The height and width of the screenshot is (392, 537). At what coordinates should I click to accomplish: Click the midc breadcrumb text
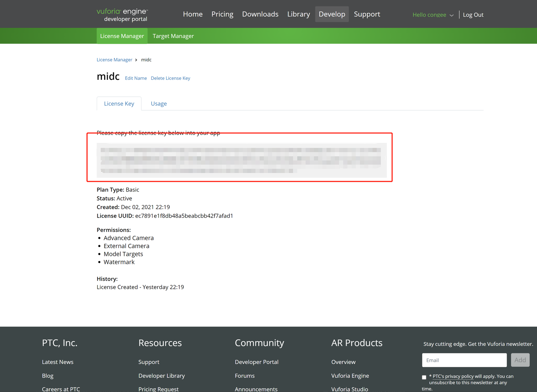pyautogui.click(x=146, y=60)
